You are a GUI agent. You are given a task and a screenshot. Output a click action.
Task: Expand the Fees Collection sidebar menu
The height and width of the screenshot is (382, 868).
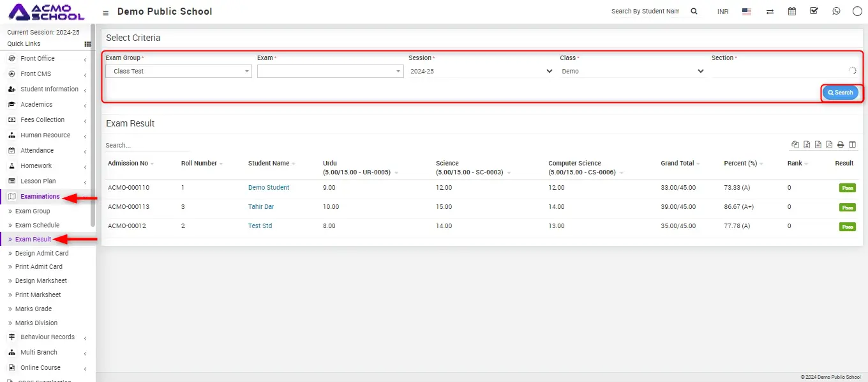tap(42, 120)
